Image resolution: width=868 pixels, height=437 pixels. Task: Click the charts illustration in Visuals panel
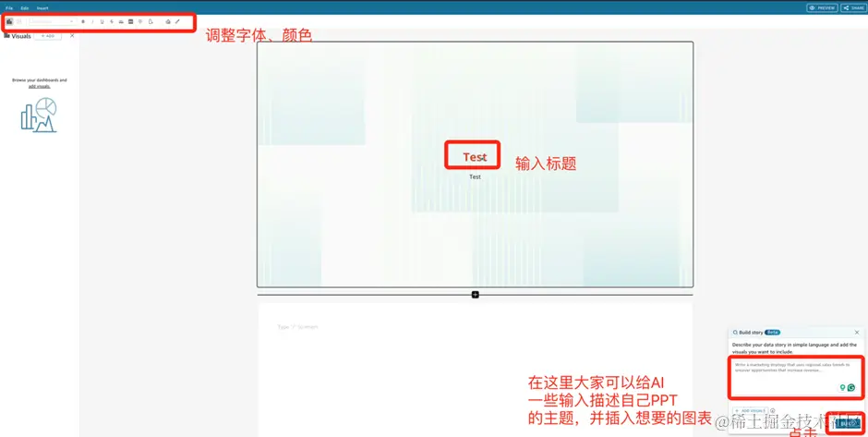tap(39, 115)
